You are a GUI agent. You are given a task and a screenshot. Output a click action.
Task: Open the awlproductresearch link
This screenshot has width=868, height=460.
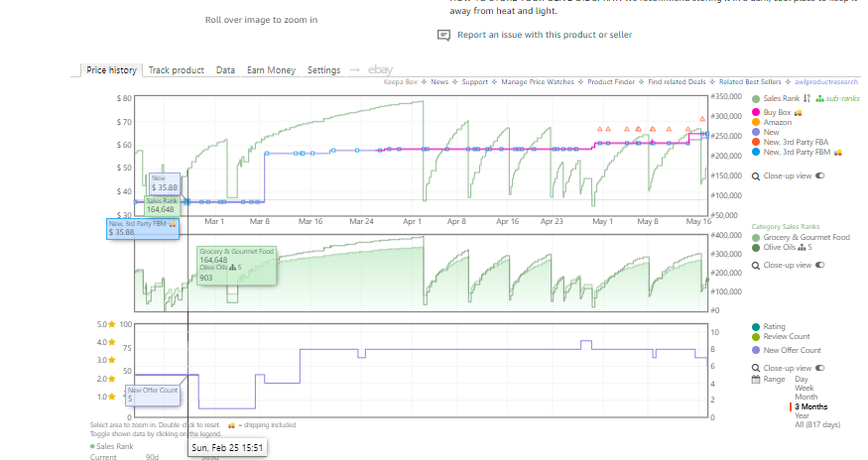click(826, 82)
